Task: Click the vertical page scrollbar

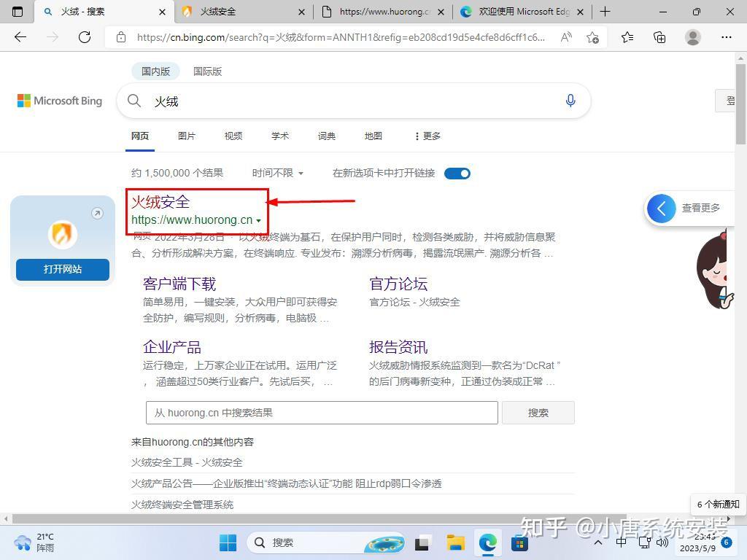Action: point(740,104)
